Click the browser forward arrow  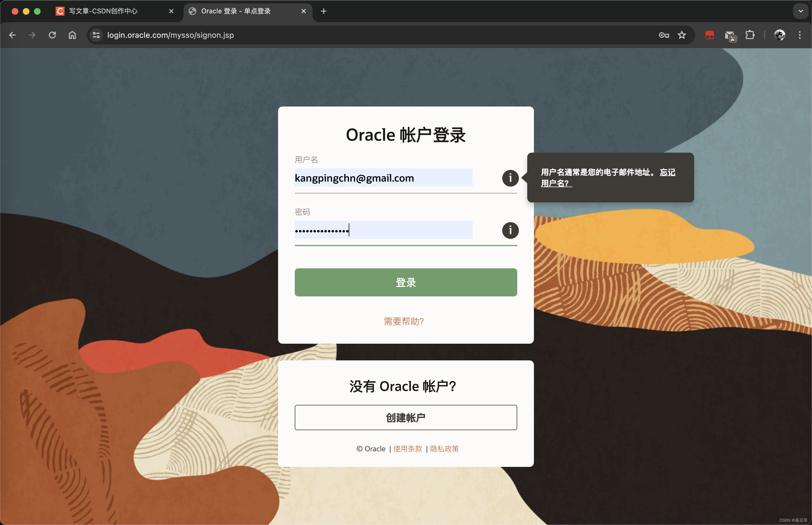(32, 35)
